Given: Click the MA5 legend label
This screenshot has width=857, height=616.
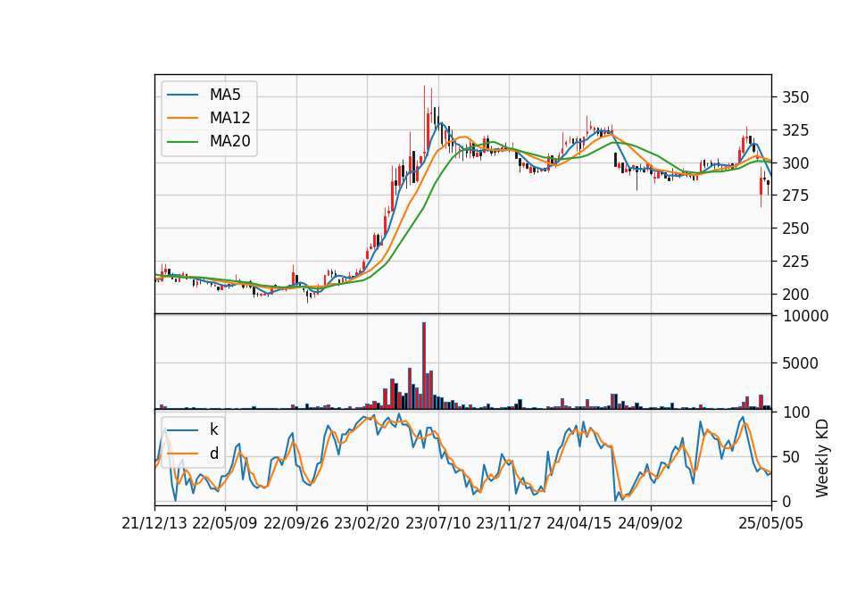Looking at the screenshot, I should pos(225,95).
